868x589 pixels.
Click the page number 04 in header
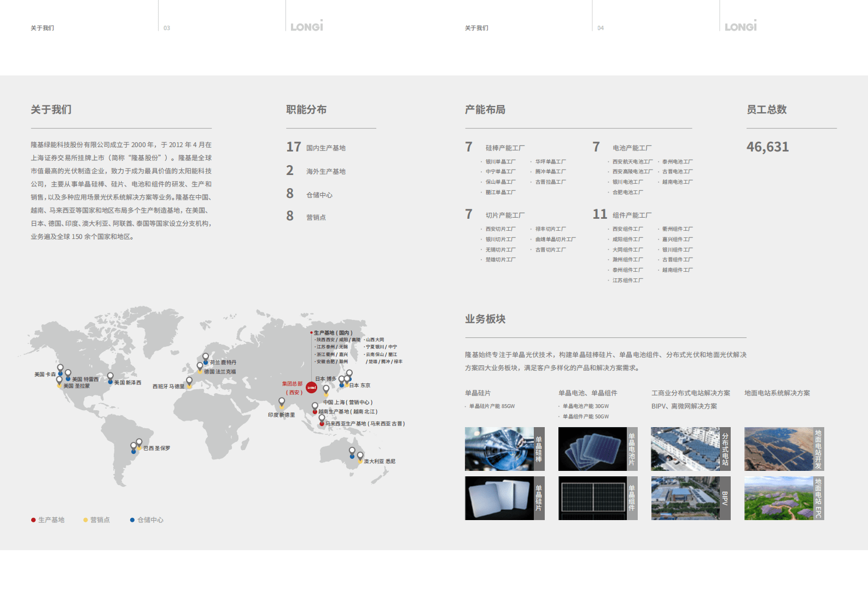click(x=601, y=28)
